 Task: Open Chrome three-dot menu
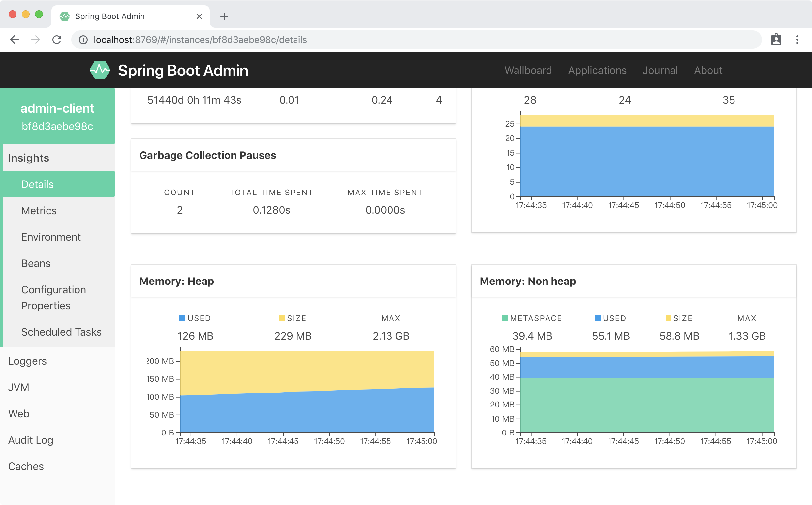pyautogui.click(x=797, y=40)
